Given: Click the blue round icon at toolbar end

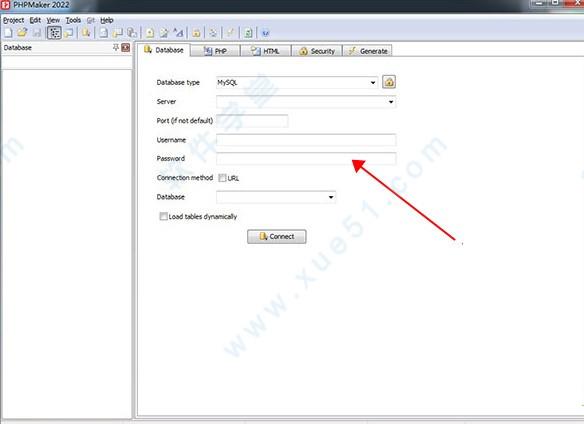Looking at the screenshot, I should (265, 33).
